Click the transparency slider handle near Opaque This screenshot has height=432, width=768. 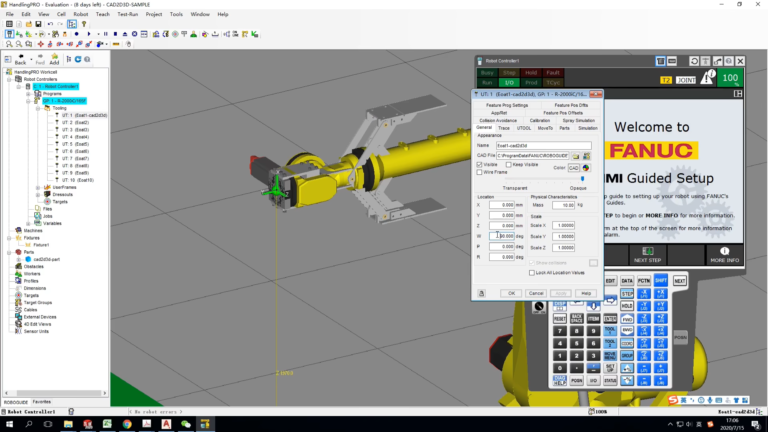pyautogui.click(x=582, y=179)
